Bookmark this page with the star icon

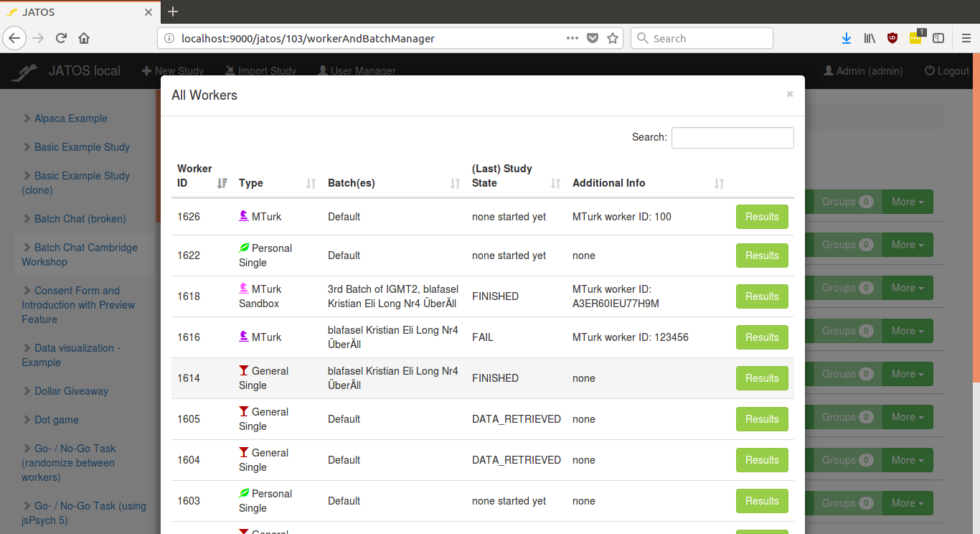(x=613, y=38)
